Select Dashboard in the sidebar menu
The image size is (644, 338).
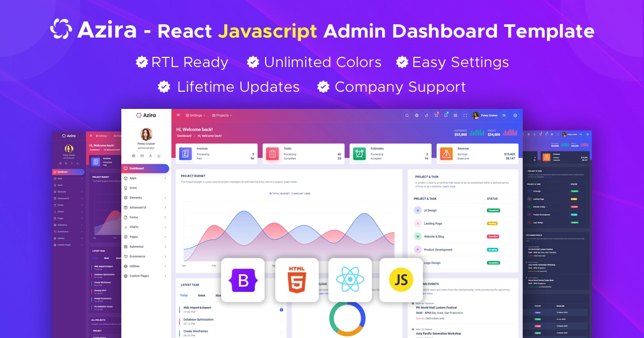point(145,168)
